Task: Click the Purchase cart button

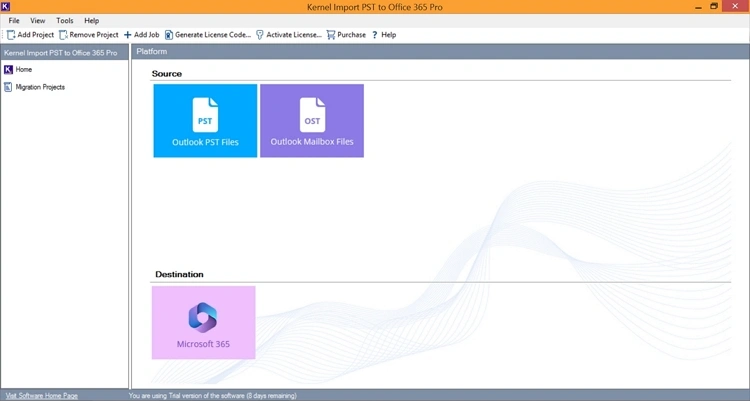Action: (346, 35)
